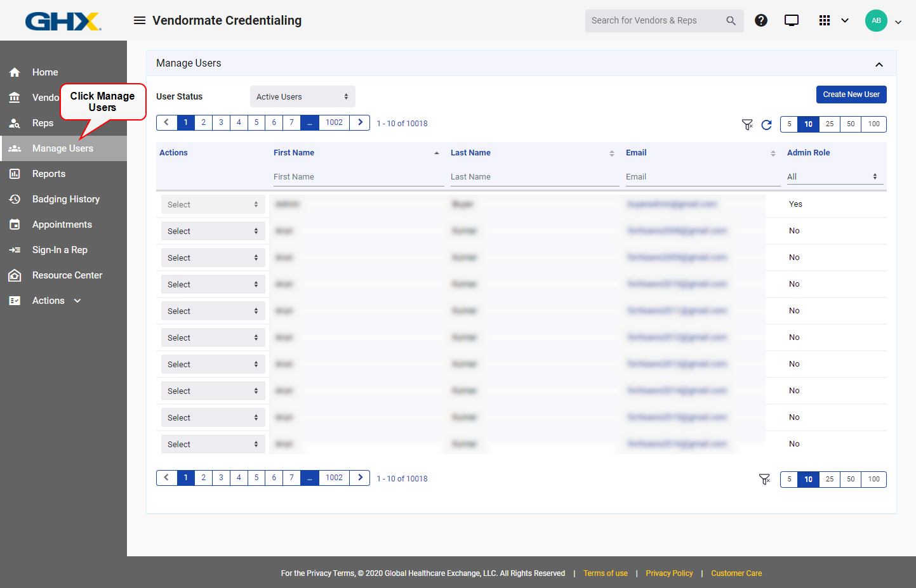This screenshot has width=916, height=588.
Task: Show 5 rows per page at top
Action: (789, 124)
